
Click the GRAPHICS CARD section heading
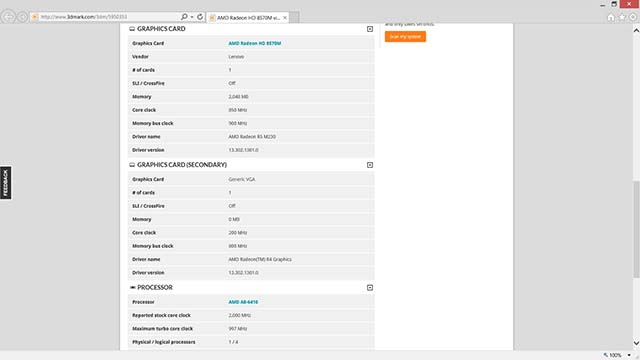161,29
